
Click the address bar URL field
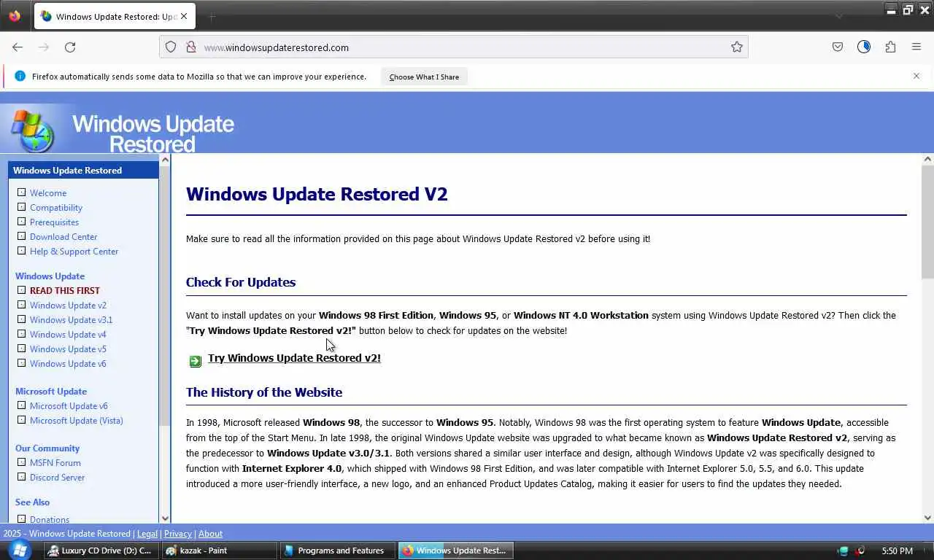454,47
